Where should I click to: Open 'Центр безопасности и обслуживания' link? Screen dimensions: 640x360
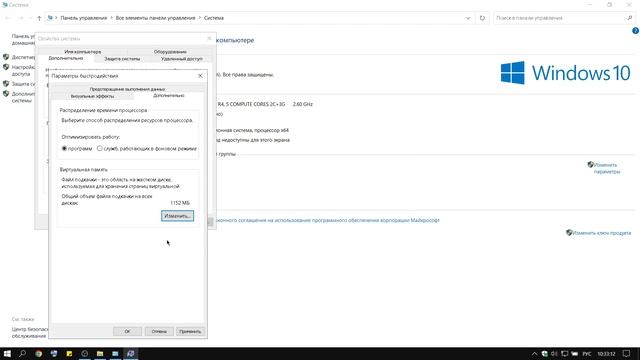29,333
